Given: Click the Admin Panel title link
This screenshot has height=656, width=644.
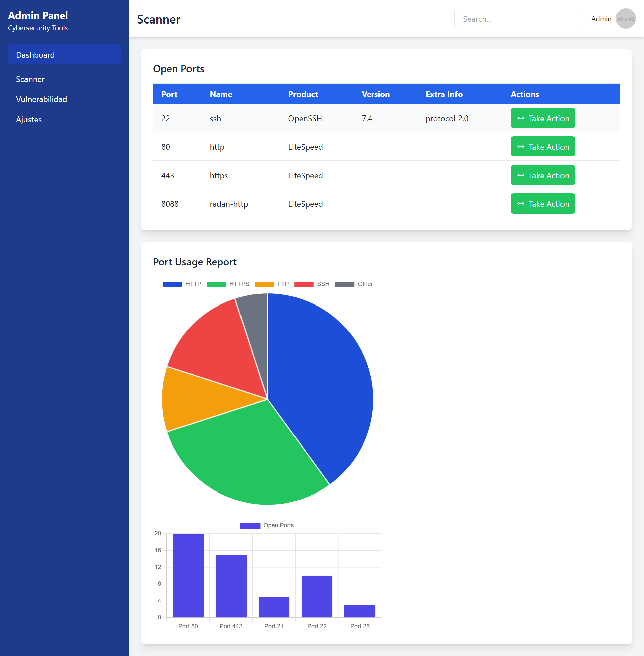Looking at the screenshot, I should click(38, 15).
